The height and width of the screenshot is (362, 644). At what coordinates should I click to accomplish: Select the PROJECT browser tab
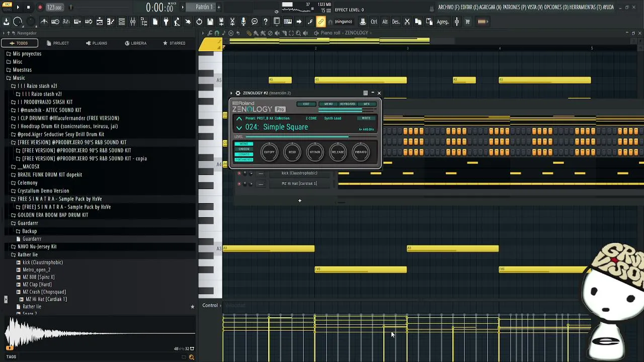coord(58,43)
